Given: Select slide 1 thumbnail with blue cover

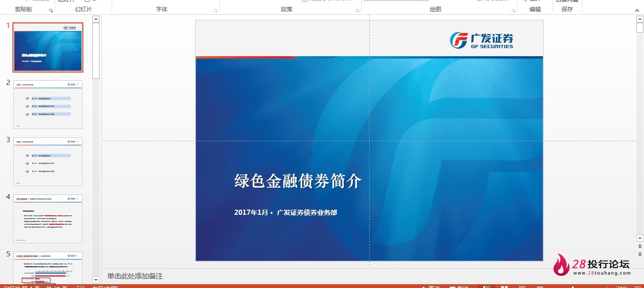Looking at the screenshot, I should pos(48,47).
